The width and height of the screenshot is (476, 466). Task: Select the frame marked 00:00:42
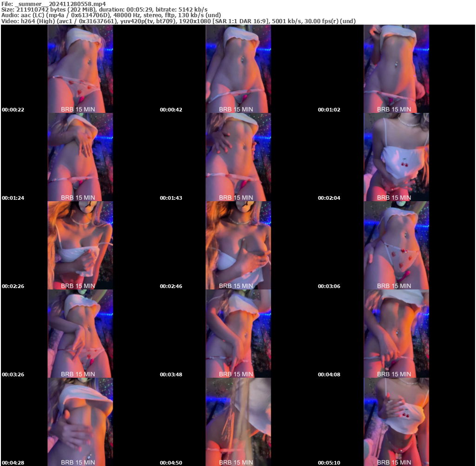(238, 69)
